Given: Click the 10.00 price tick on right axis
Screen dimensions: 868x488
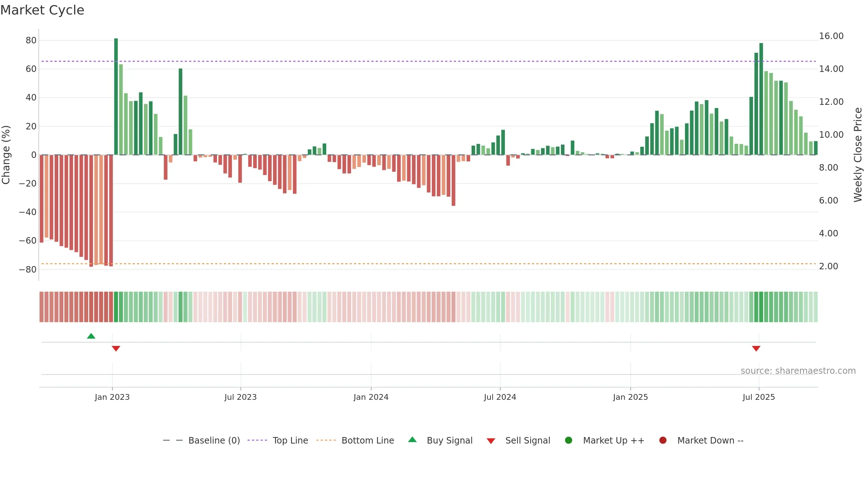Looking at the screenshot, I should 831,134.
